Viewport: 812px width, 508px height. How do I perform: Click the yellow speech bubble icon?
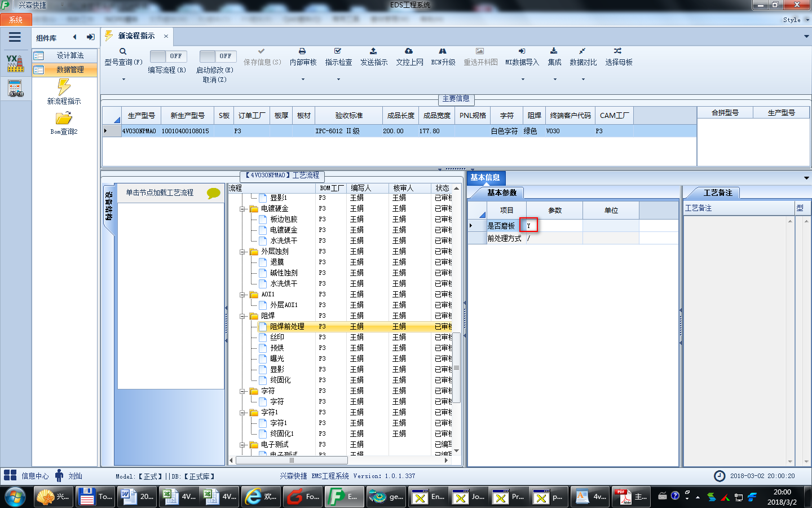pos(214,193)
